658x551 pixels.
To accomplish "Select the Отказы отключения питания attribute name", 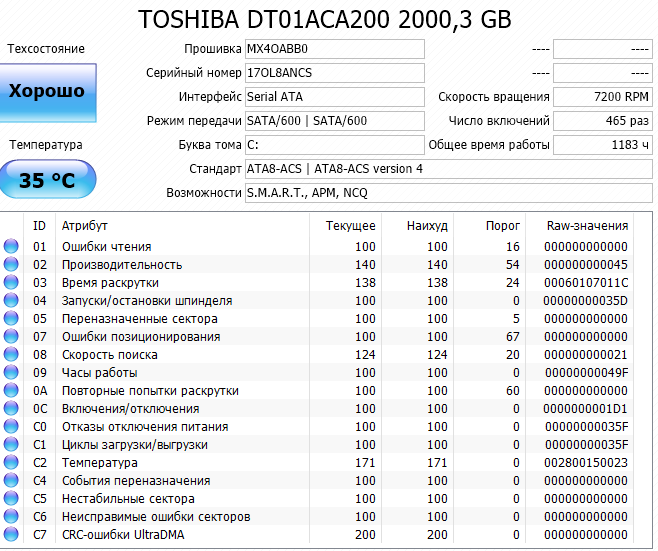I will (x=145, y=427).
